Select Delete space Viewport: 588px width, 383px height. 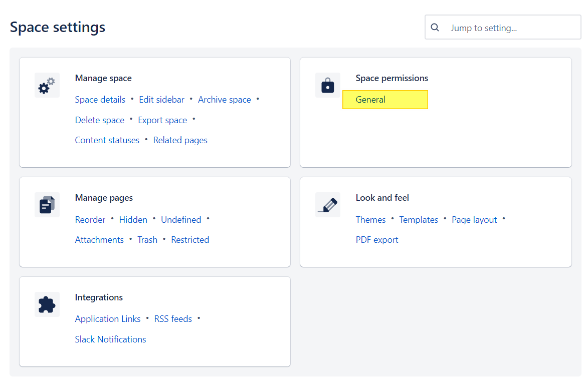click(x=99, y=120)
